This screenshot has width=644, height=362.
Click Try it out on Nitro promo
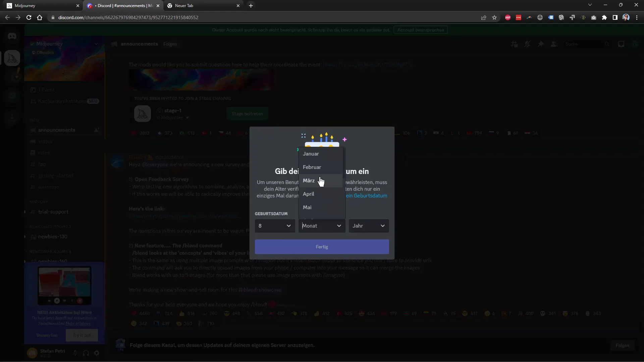tap(82, 335)
